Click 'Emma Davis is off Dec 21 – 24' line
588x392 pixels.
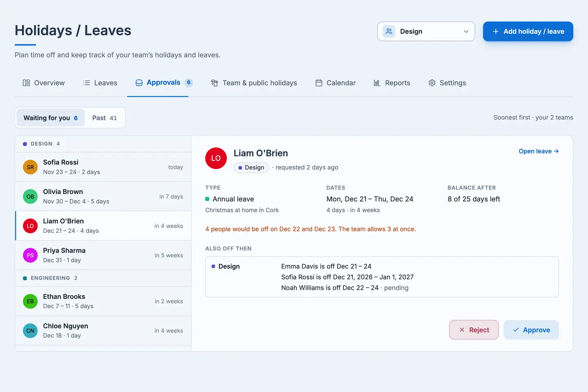pyautogui.click(x=326, y=266)
